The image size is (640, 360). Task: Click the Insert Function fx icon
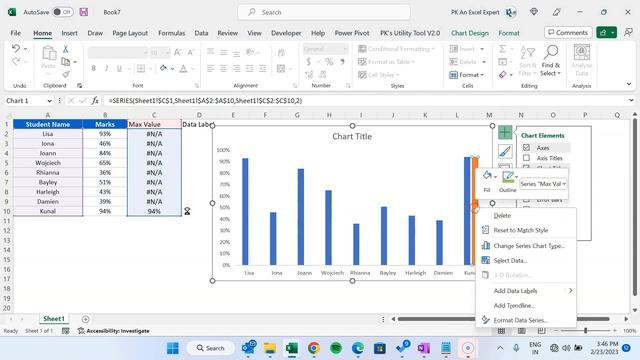(95, 100)
